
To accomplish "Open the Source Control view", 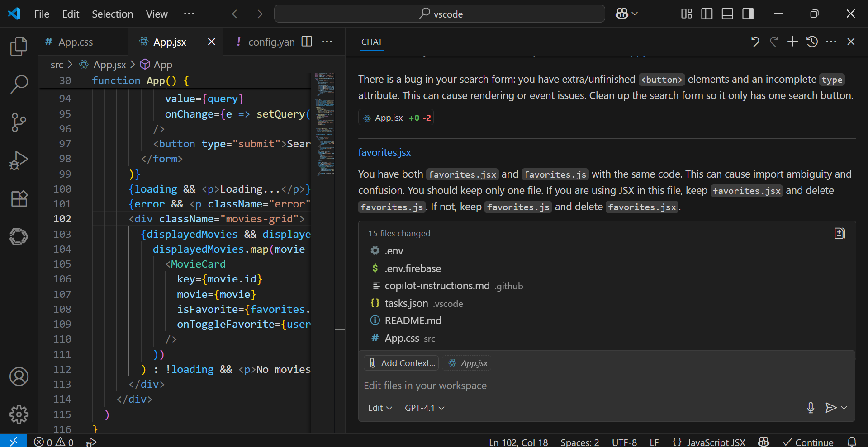I will pyautogui.click(x=19, y=122).
